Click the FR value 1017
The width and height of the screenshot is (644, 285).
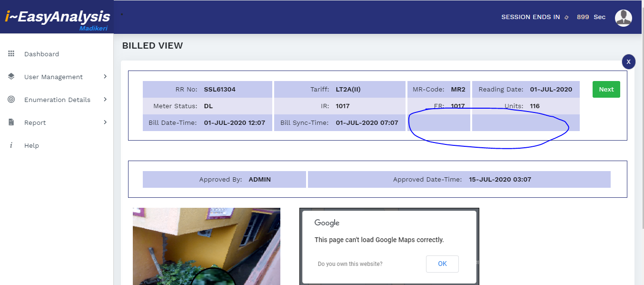(458, 106)
